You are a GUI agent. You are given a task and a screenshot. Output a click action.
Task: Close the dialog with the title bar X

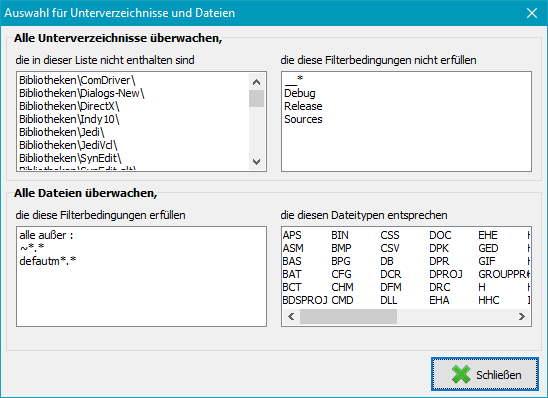pyautogui.click(x=532, y=13)
